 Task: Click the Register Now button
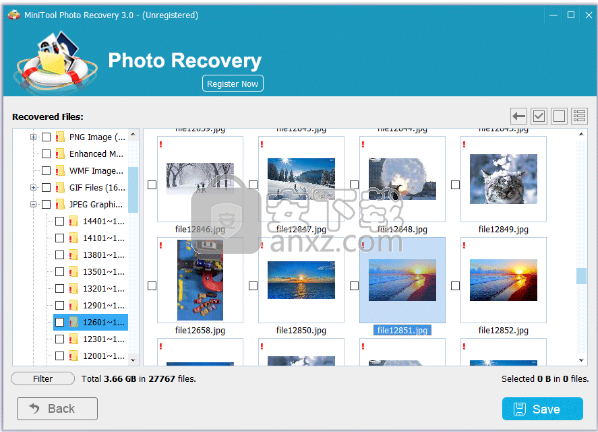tap(233, 84)
